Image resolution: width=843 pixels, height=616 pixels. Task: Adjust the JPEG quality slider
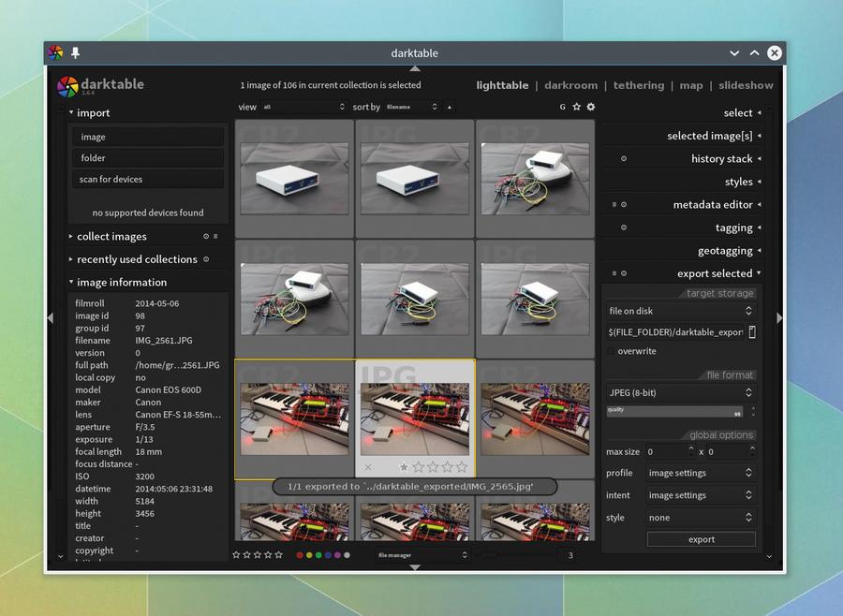tap(674, 411)
